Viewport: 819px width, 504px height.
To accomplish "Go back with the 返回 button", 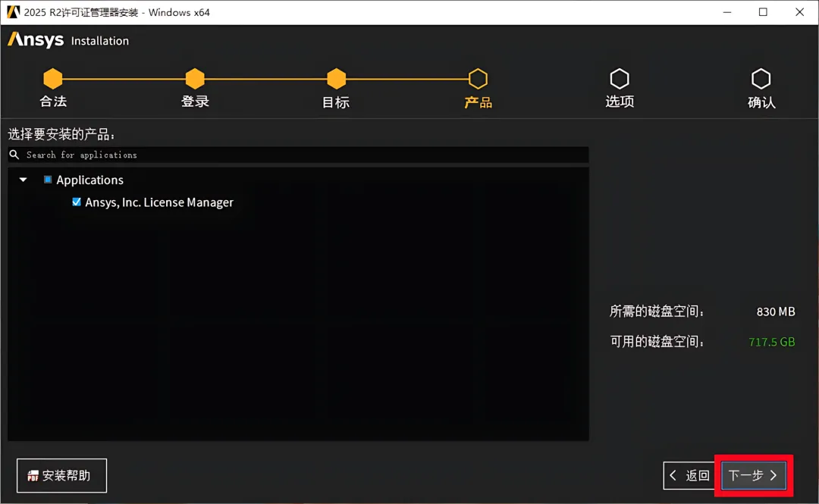I will point(691,475).
